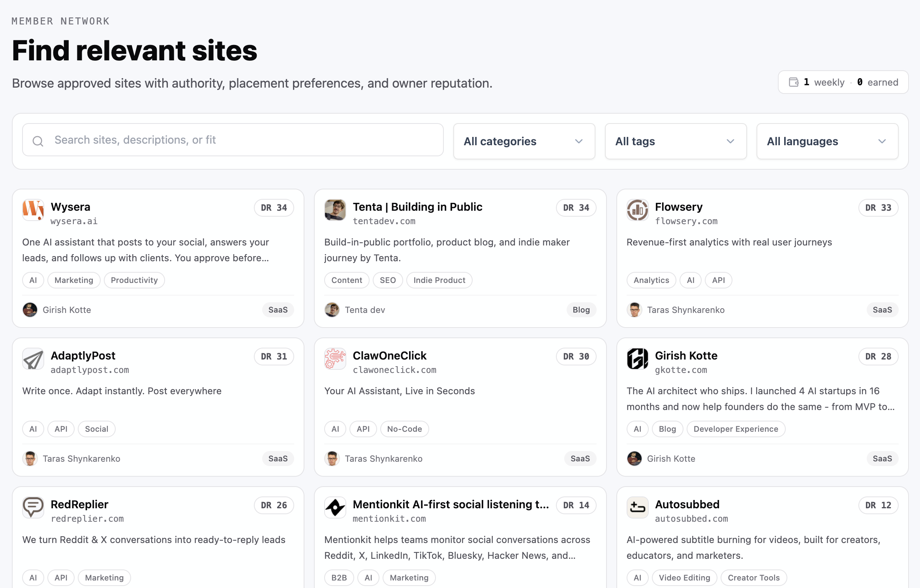
Task: Click the DR 33 badge on Flowsery
Action: [x=878, y=208]
